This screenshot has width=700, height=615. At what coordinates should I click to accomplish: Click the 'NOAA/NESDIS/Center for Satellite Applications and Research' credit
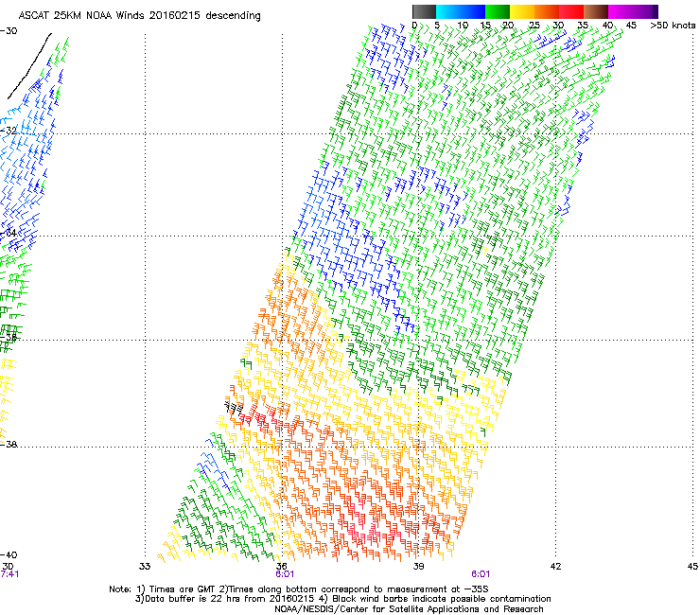pyautogui.click(x=409, y=609)
